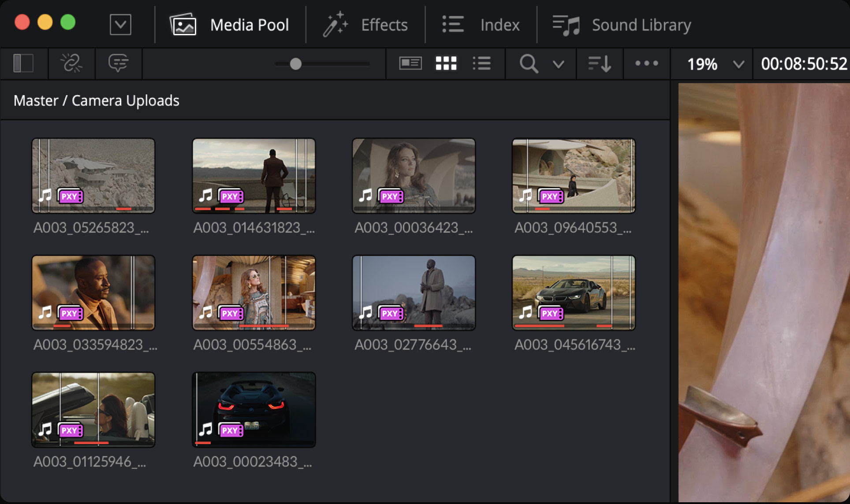Open the search magnifier in the Media Pool
This screenshot has width=850, height=504.
(528, 64)
